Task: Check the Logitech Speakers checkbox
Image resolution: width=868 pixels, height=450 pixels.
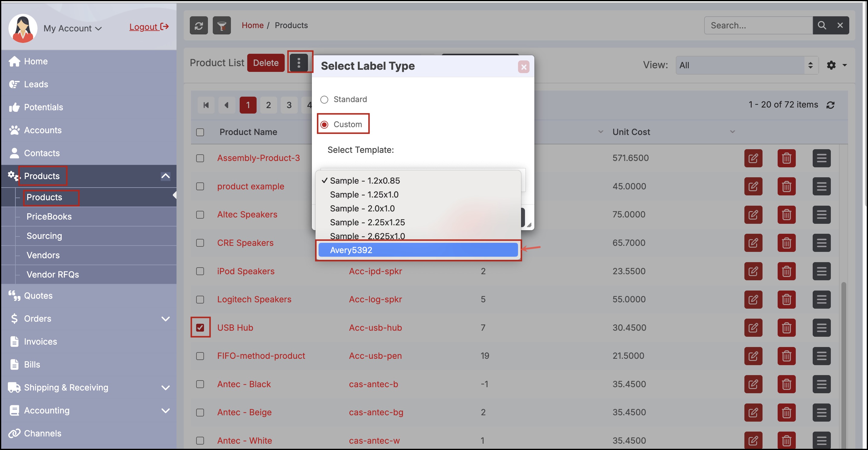Action: (200, 299)
